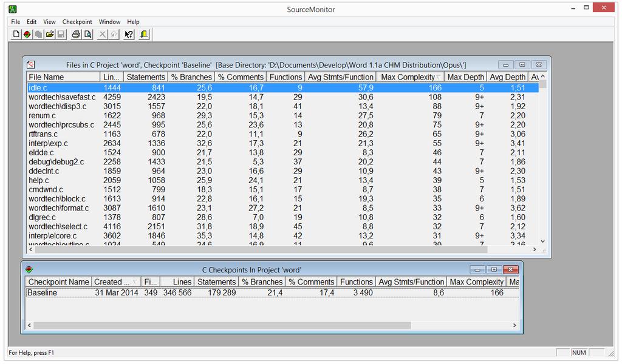Click the Lines header in Checkpoints window
The image size is (622, 364).
[x=177, y=281]
